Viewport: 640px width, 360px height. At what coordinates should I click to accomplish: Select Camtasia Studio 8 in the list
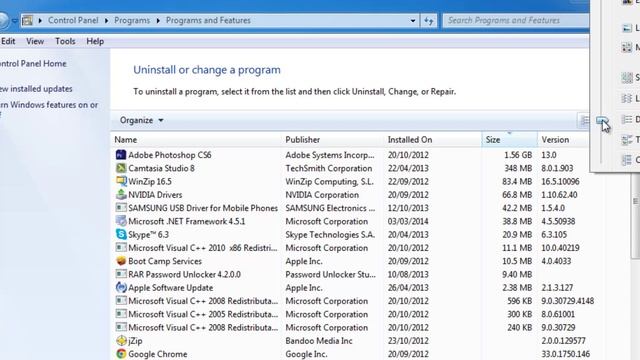(161, 168)
